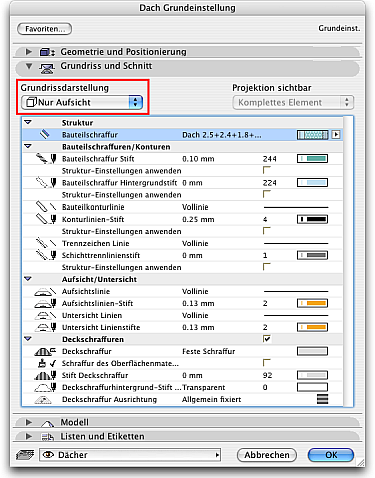The image size is (375, 478).
Task: Click the 0.25 mm Konturlinien-Stift value
Action: (198, 220)
